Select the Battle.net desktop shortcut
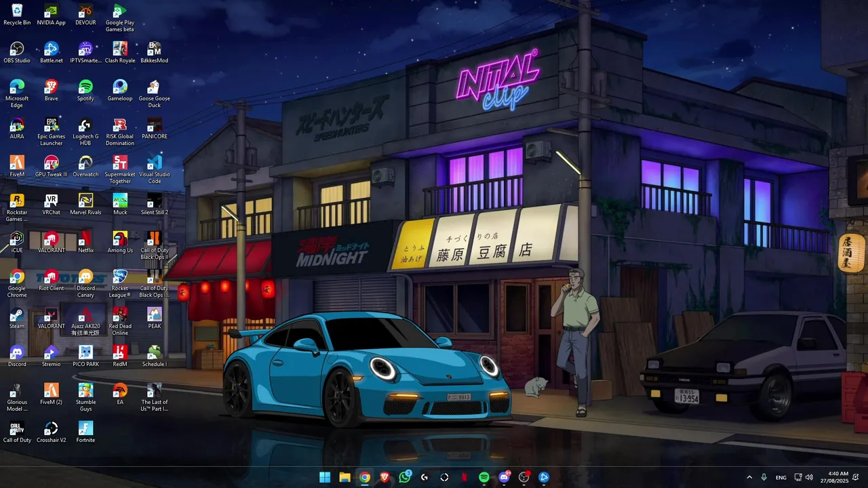The width and height of the screenshot is (868, 488). (x=51, y=52)
